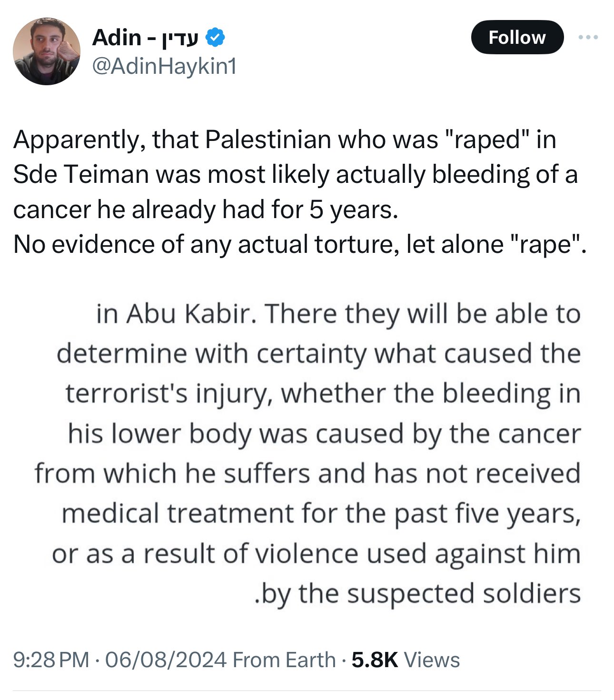Click the tweet line starting "Apparently, that Palestinian"
The image size is (614, 700).
coord(285,140)
